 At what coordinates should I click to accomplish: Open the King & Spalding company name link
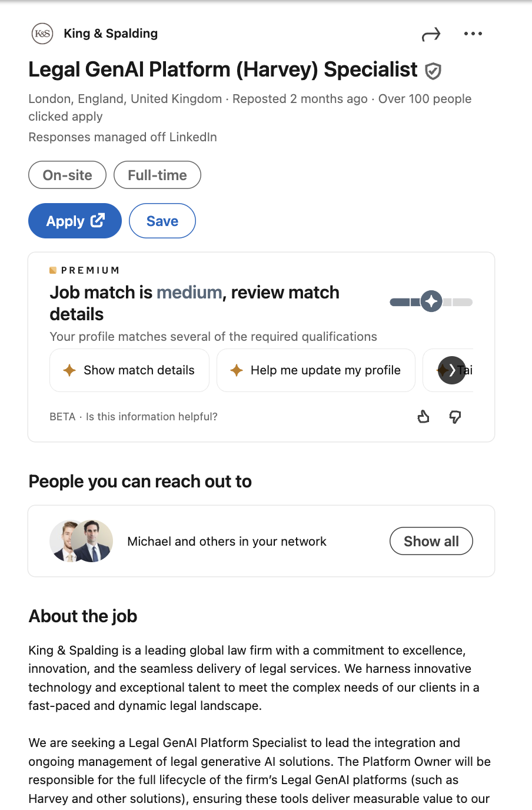(x=111, y=34)
